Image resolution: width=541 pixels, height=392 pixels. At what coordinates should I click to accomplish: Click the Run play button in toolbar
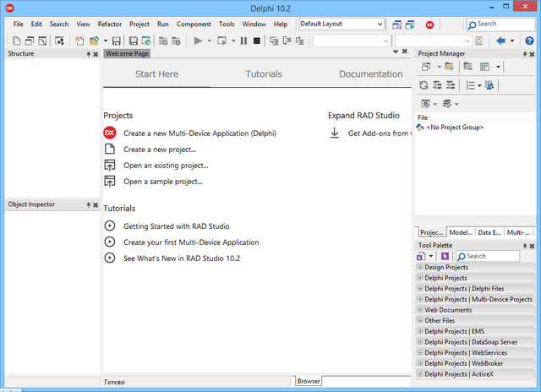[x=198, y=41]
